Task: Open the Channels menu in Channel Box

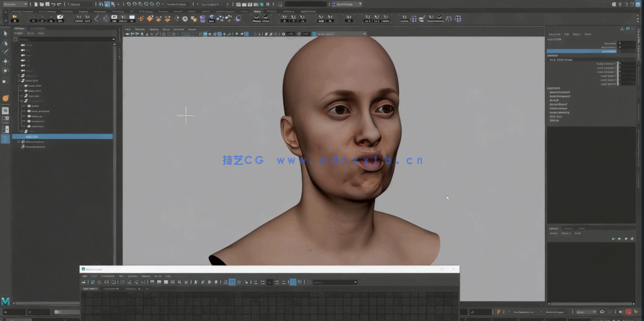Action: 554,34
